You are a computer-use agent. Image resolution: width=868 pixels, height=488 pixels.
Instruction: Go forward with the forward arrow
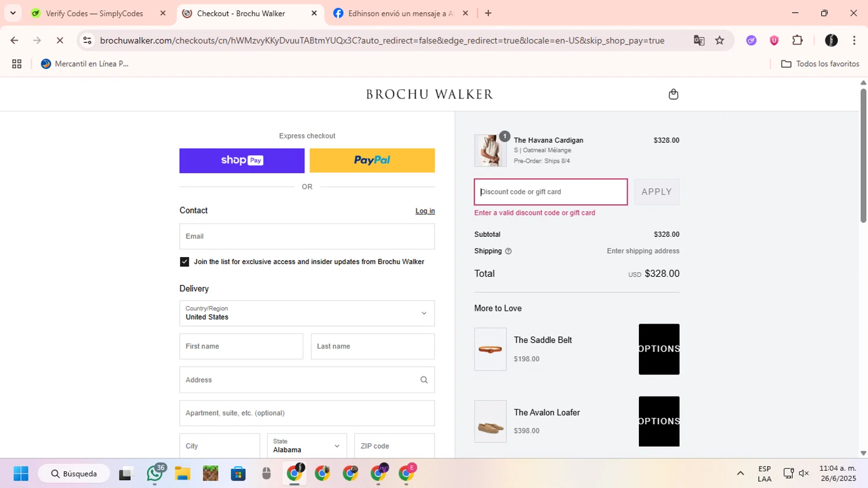[37, 40]
